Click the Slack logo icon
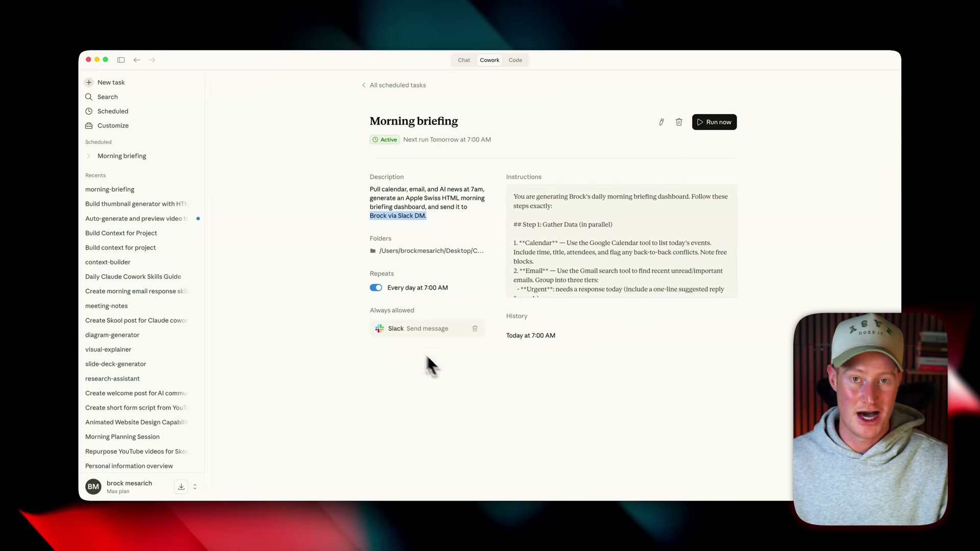This screenshot has height=551, width=980. pos(379,329)
